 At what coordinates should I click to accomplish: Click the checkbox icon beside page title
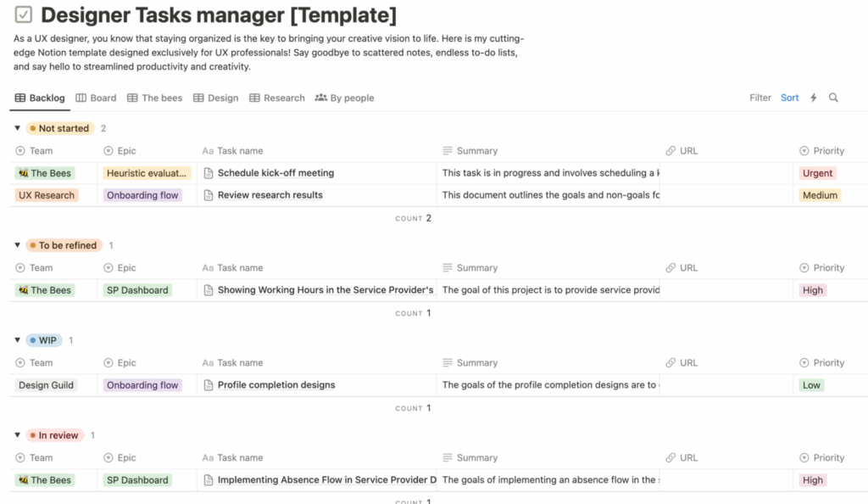(x=24, y=14)
